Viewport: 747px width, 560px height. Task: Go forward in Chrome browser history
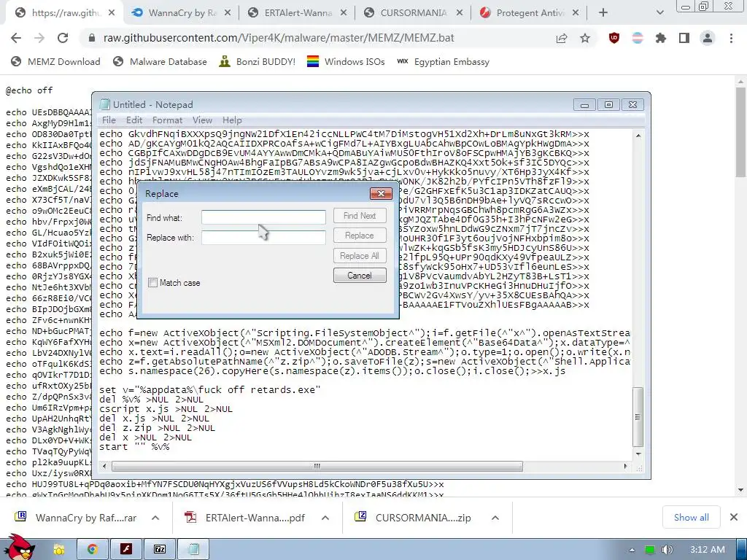click(39, 38)
